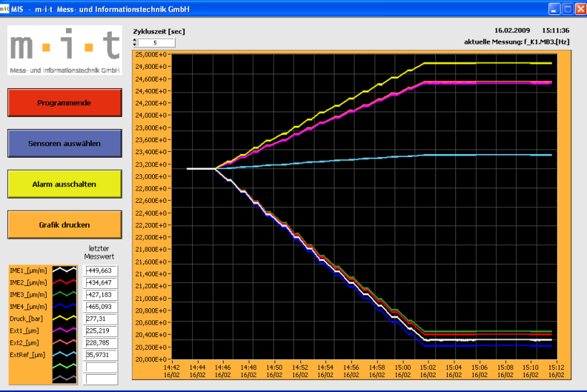Image resolution: width=587 pixels, height=392 pixels.
Task: Open Sensoren auswählen dialog
Action: tap(65, 143)
